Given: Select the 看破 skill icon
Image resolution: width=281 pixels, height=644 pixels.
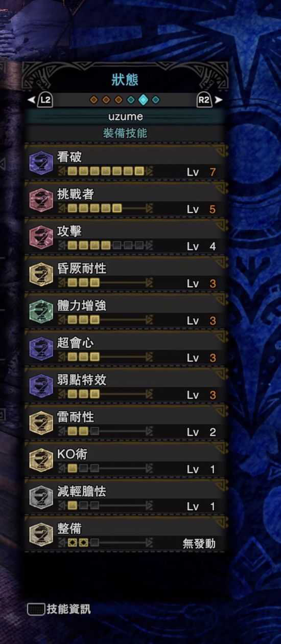Looking at the screenshot, I should (41, 164).
